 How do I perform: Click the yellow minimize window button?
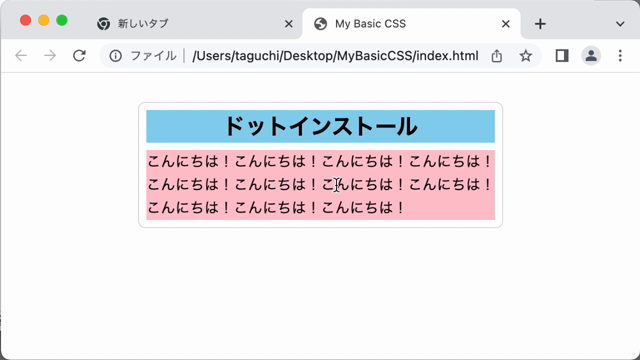click(x=44, y=20)
